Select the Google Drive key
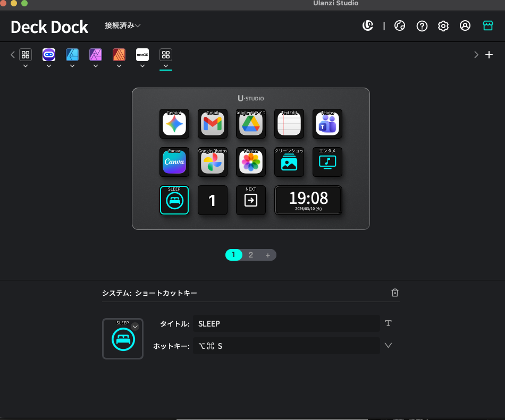 point(250,124)
